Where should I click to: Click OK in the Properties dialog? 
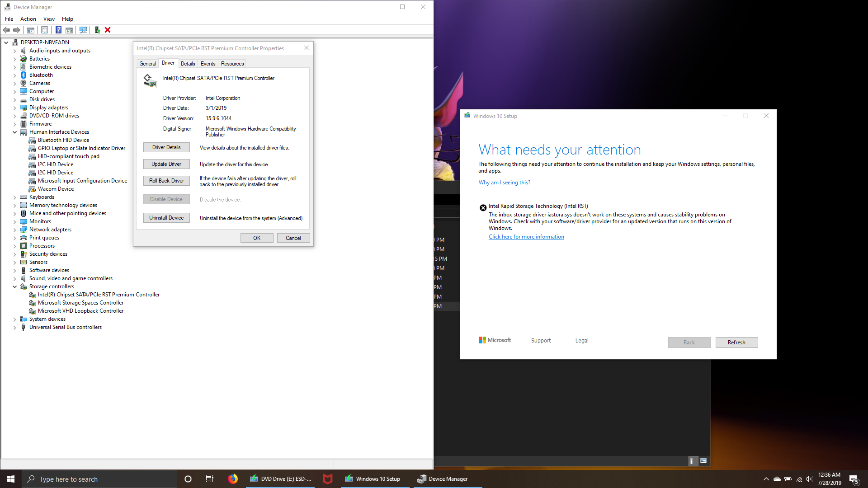(x=257, y=238)
